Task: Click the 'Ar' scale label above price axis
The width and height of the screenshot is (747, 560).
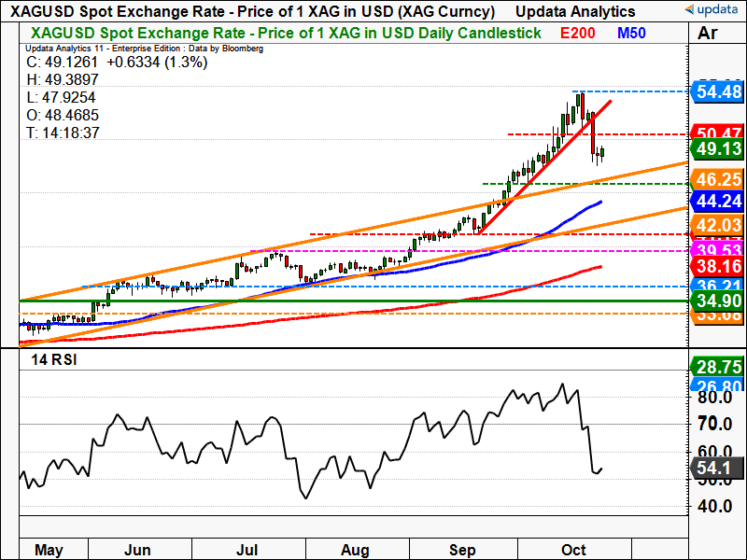Action: [x=707, y=34]
